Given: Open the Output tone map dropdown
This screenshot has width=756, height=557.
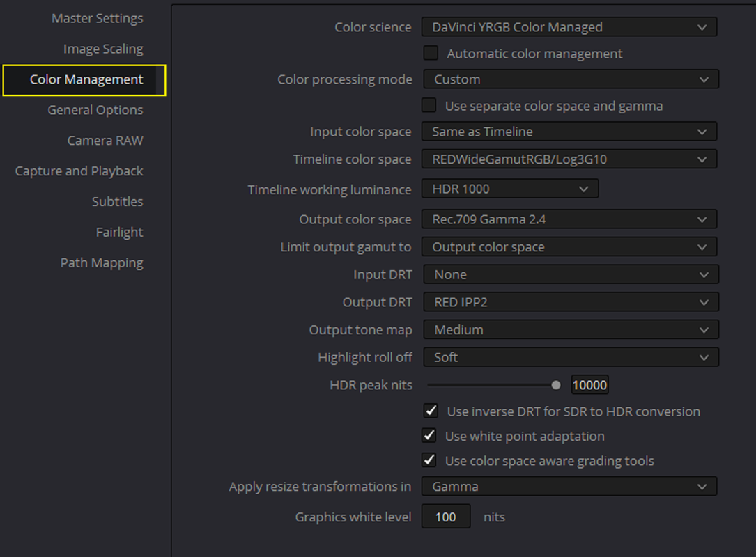Looking at the screenshot, I should coord(571,330).
